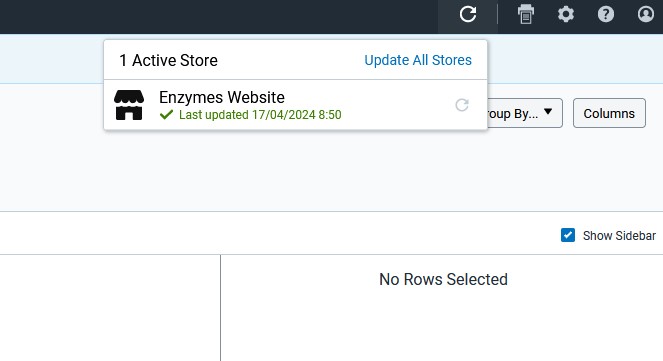Image resolution: width=663 pixels, height=361 pixels.
Task: Open the Group By dropdown
Action: click(x=525, y=113)
